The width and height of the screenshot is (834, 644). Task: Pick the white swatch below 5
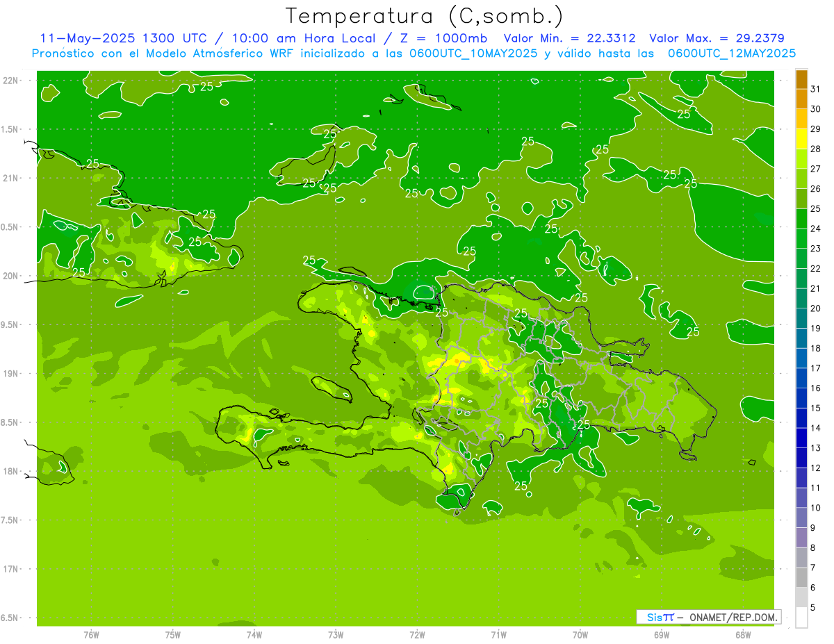[x=802, y=618]
